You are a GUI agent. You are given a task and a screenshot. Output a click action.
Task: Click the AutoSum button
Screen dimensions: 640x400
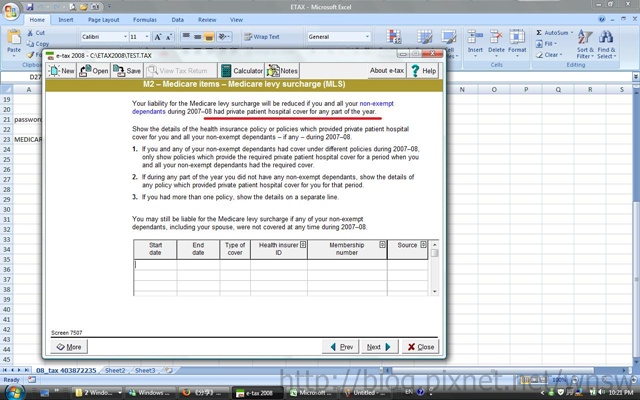554,33
